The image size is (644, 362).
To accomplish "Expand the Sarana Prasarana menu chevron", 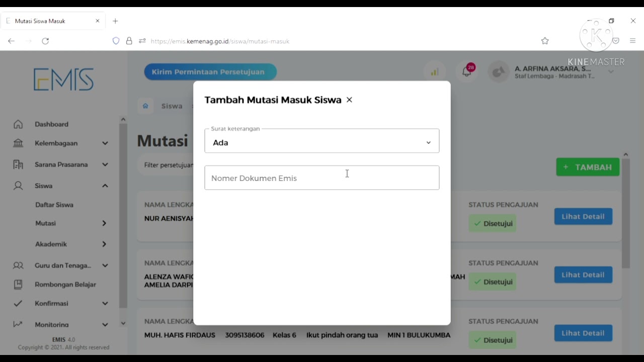I will point(105,164).
